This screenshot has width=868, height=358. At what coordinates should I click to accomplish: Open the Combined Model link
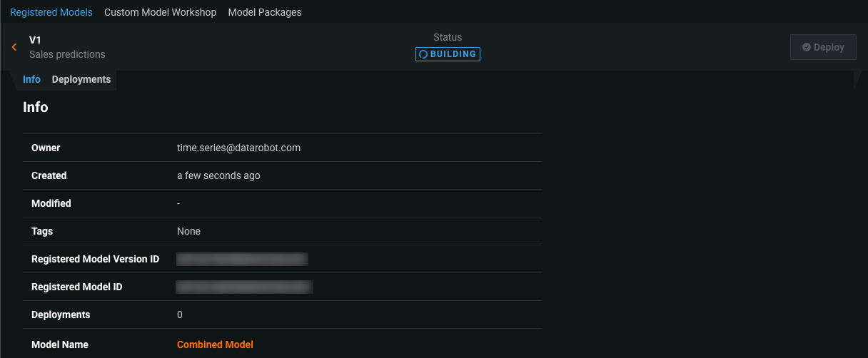click(x=215, y=344)
